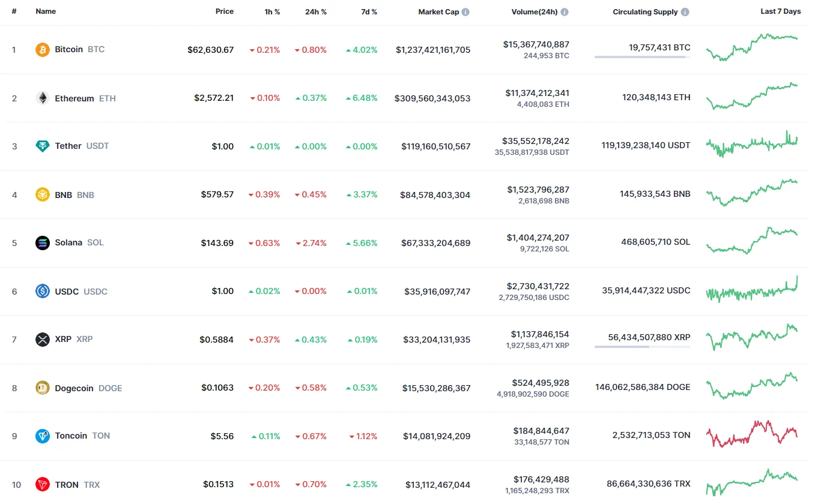821x504 pixels.
Task: Click the Bitcoin coin logo icon
Action: 43,50
